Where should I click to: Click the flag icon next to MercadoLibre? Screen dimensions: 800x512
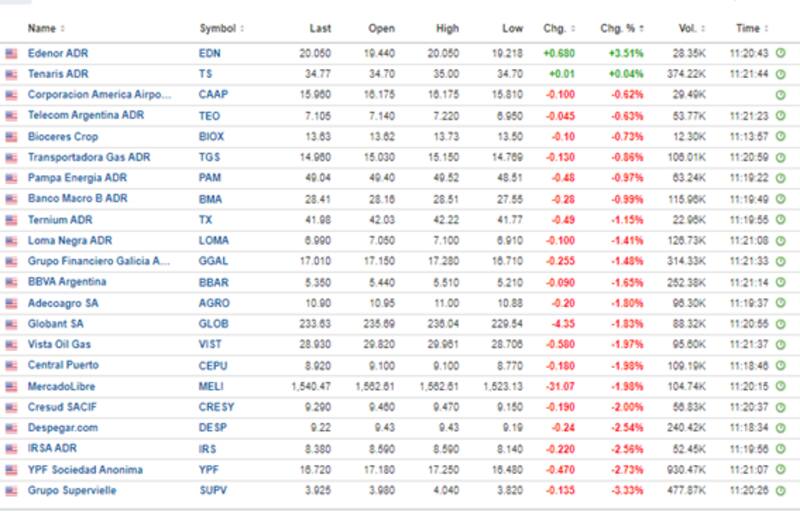click(12, 386)
